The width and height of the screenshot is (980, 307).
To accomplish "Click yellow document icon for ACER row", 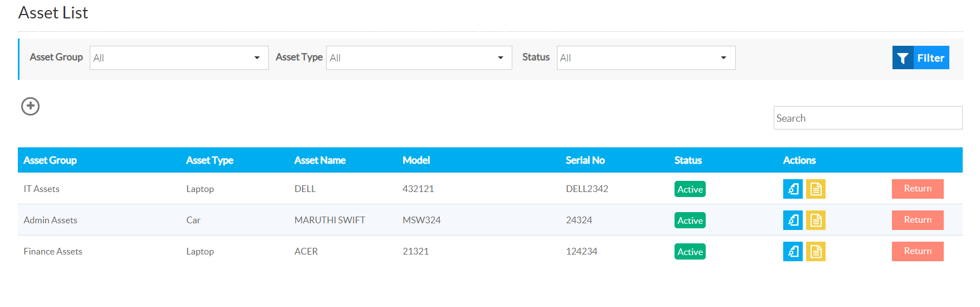I will point(816,252).
